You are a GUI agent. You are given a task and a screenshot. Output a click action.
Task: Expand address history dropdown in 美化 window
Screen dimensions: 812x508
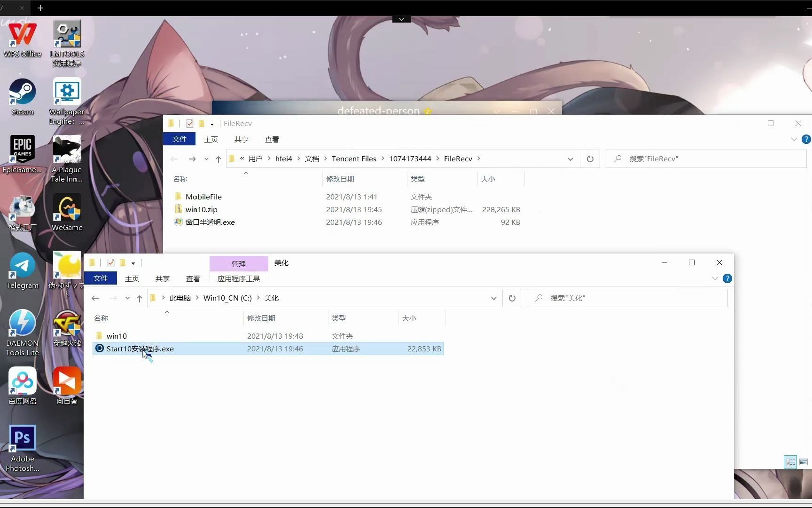493,298
